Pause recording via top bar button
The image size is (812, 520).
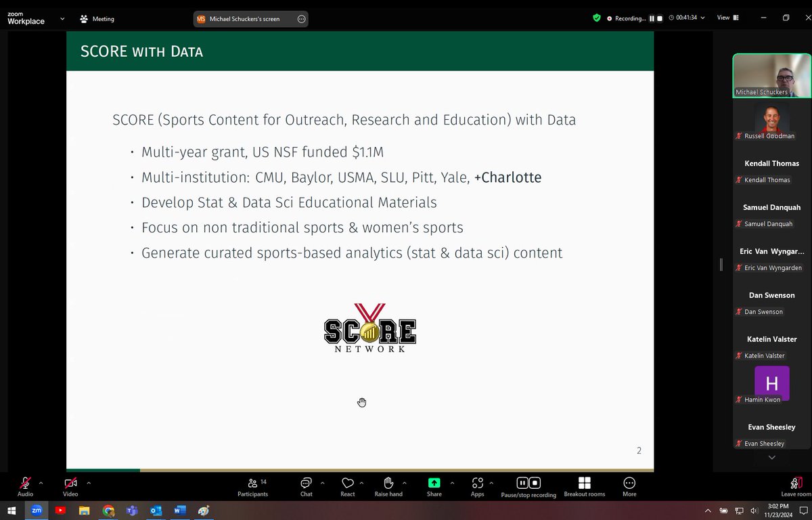(x=652, y=18)
